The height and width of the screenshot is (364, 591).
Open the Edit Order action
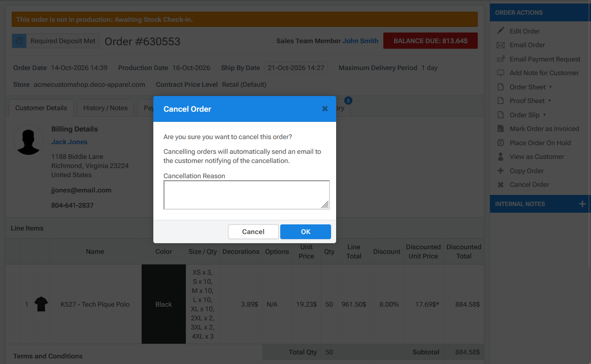[x=524, y=31]
